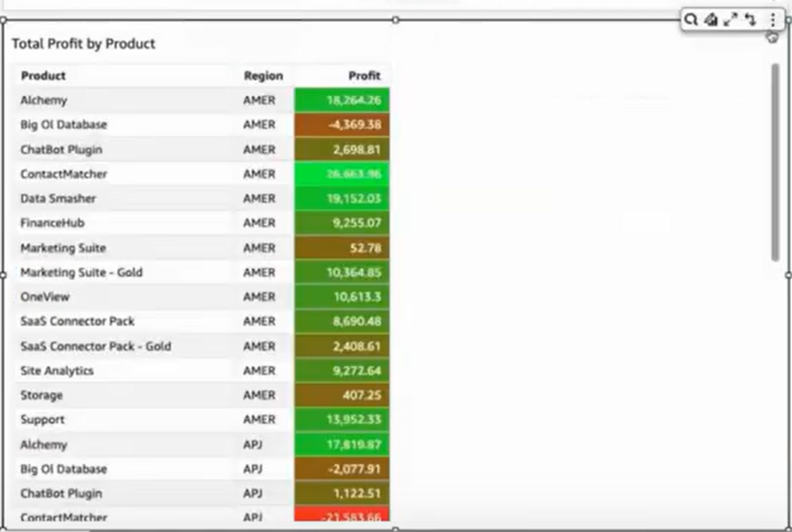Click Big Ol Database in the -2,077.91 row
This screenshot has height=532, width=792.
pyautogui.click(x=64, y=469)
